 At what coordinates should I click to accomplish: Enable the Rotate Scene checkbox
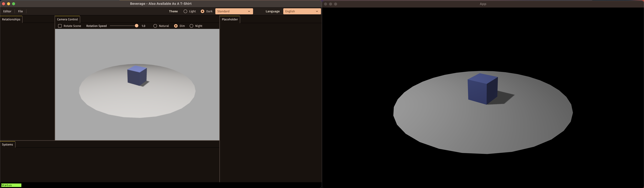pos(60,26)
